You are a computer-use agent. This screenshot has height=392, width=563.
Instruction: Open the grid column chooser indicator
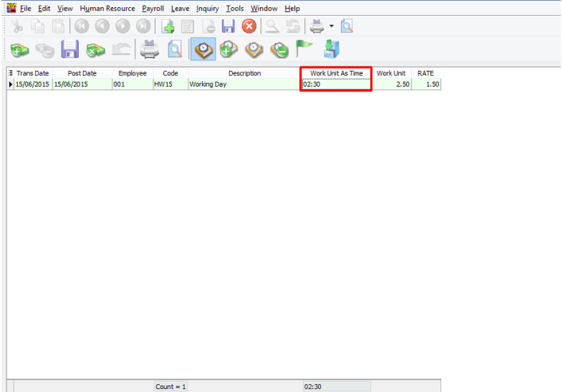pyautogui.click(x=10, y=73)
